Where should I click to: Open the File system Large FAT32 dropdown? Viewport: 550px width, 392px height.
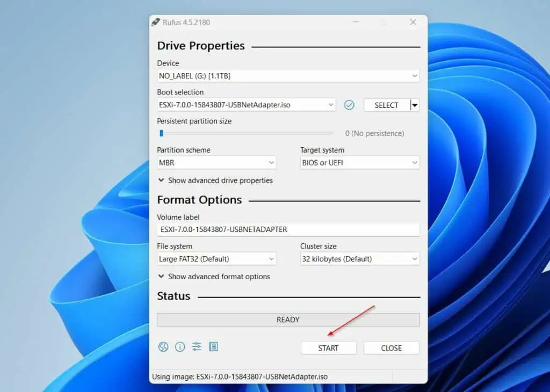click(216, 259)
